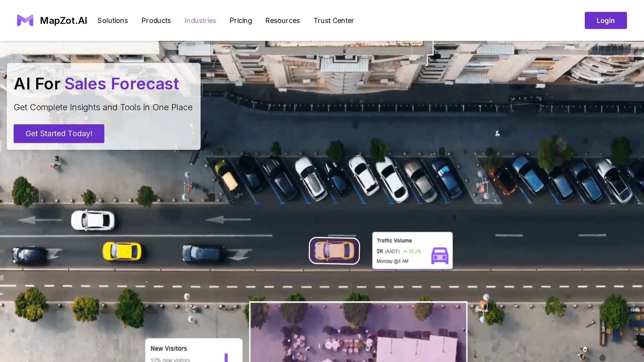Click the Traffic Volume card title

[x=394, y=241]
